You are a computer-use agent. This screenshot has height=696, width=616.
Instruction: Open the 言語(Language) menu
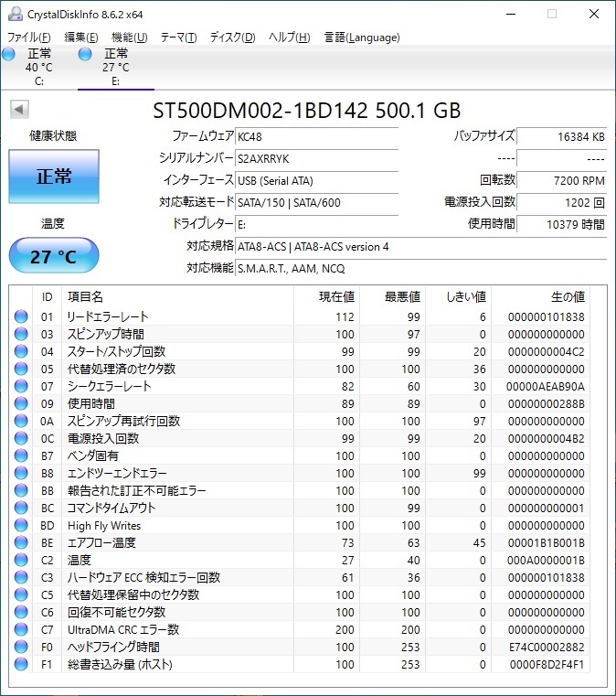[362, 37]
